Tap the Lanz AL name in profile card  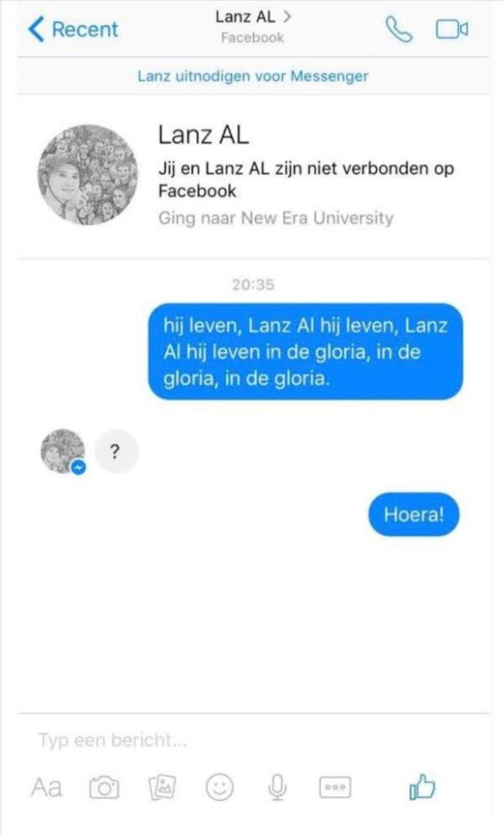pos(203,135)
